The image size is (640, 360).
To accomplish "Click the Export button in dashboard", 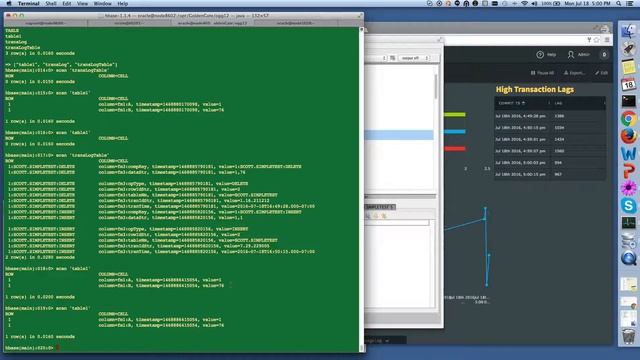I will click(x=574, y=73).
